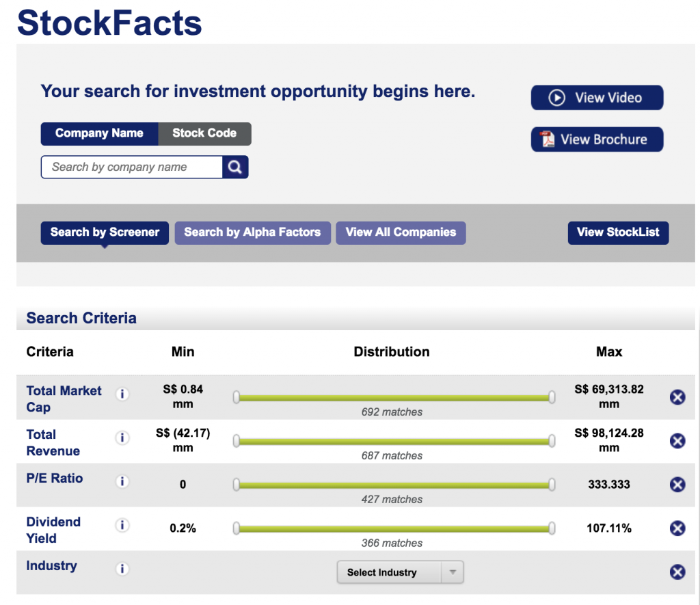Click the Total Revenue criteria link
This screenshot has width=700, height=605.
pos(53,442)
